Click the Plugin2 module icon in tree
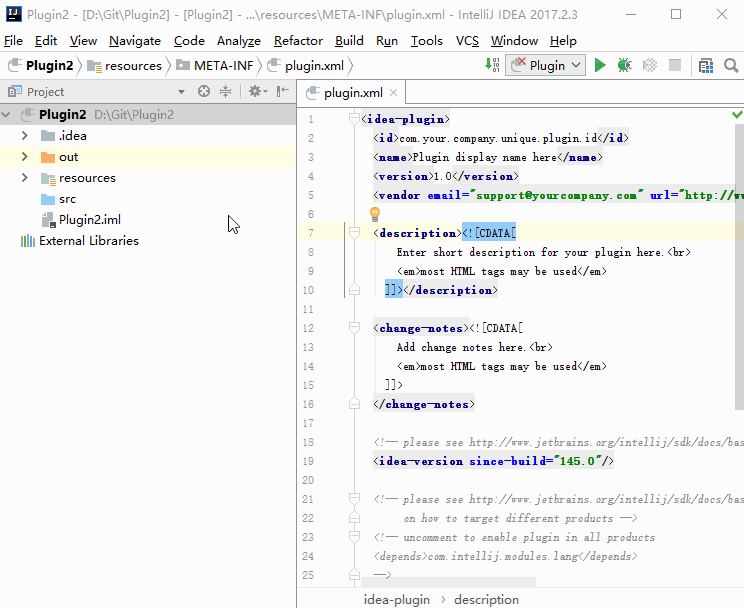The image size is (744, 608). point(28,114)
